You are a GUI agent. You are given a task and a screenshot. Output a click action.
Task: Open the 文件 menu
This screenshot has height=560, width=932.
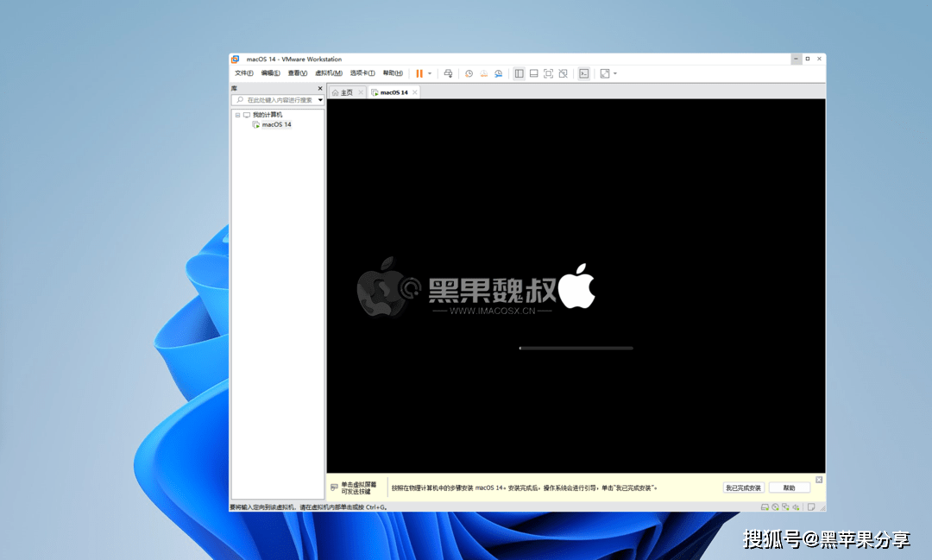click(x=243, y=73)
